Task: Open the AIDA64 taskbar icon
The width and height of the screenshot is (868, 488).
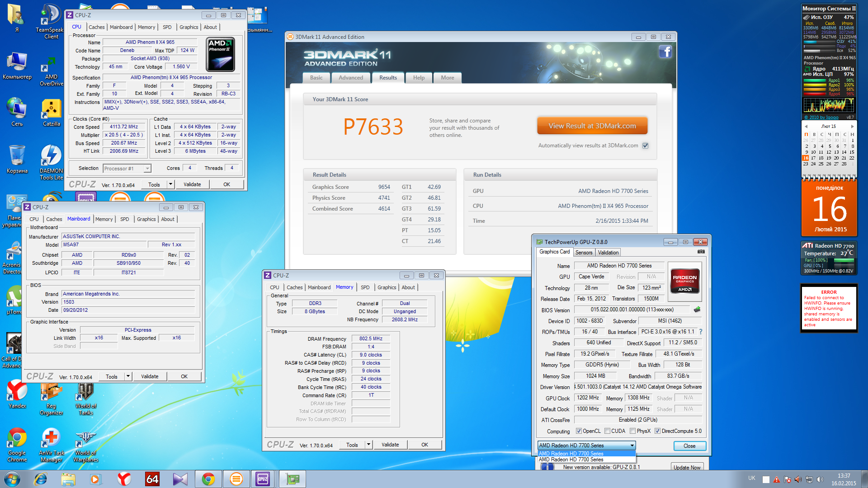Action: (152, 479)
